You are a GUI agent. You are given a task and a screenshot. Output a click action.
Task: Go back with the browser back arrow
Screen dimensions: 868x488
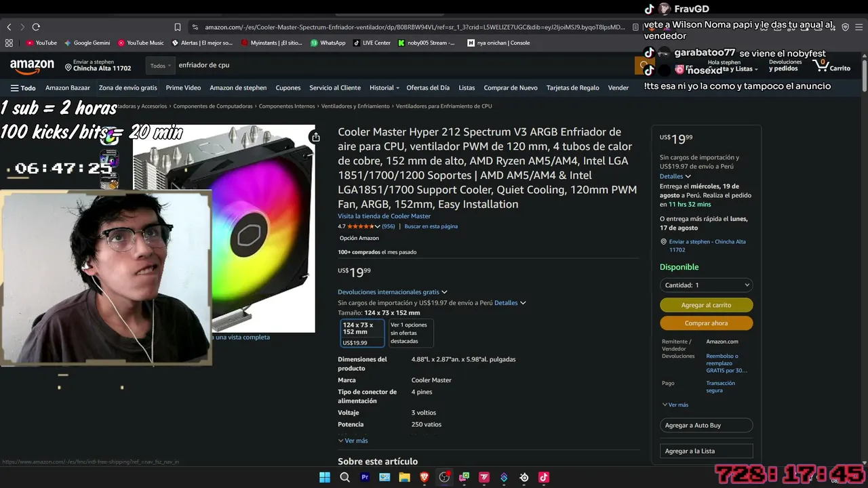click(x=9, y=27)
